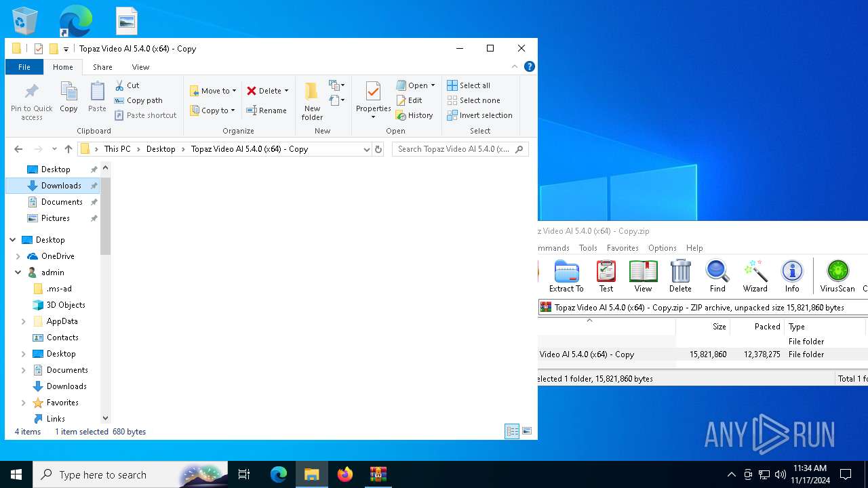Screen dimensions: 868x488
Task: Click Rename in Organize group
Action: [x=266, y=110]
